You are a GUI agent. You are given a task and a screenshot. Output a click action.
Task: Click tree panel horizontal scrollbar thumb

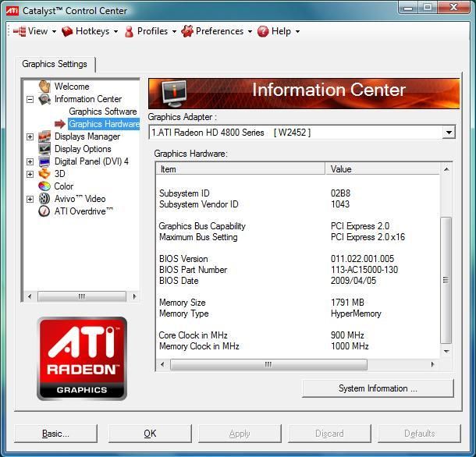tap(82, 296)
